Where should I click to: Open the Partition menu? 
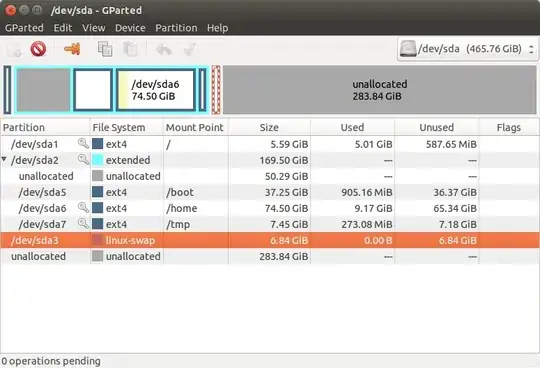176,28
